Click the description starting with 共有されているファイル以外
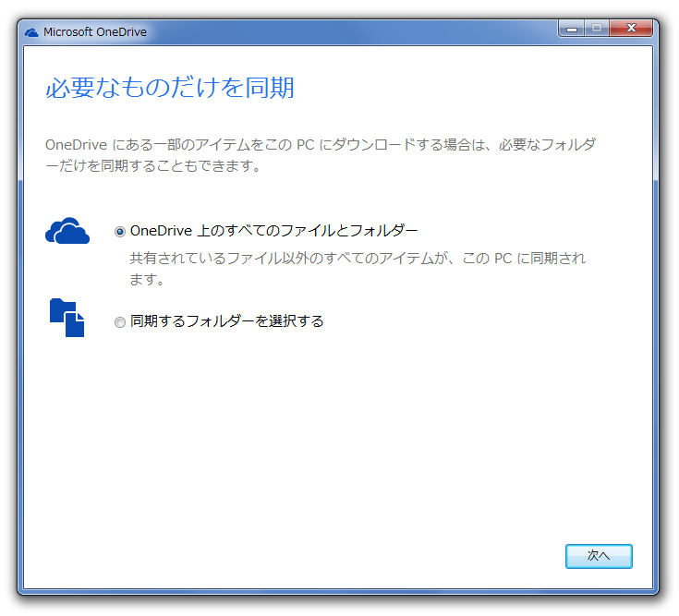This screenshot has height=616, width=679. 358,269
